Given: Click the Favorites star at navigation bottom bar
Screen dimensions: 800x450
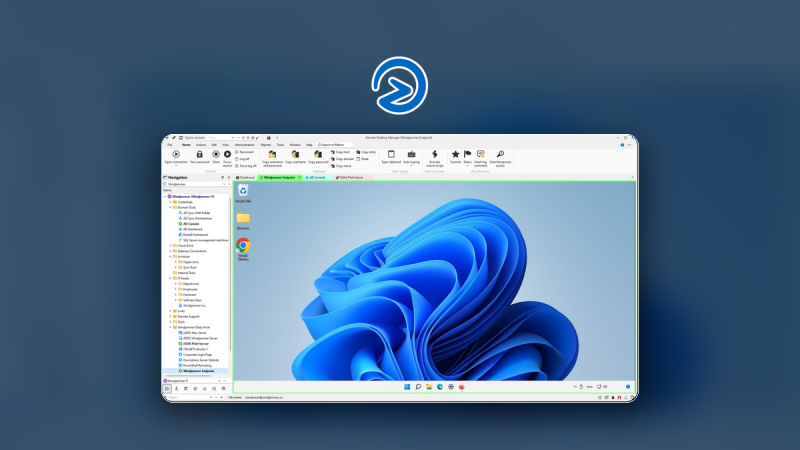Looking at the screenshot, I should click(205, 389).
